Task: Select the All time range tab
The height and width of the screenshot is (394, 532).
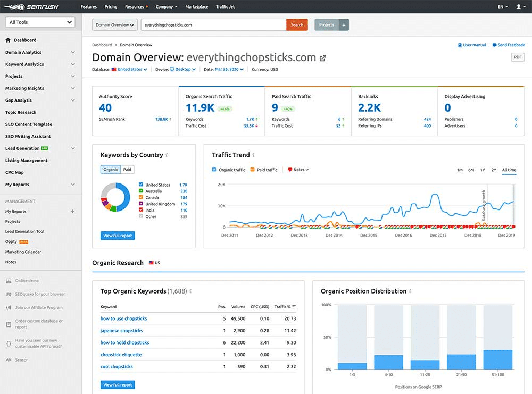Action: 509,170
